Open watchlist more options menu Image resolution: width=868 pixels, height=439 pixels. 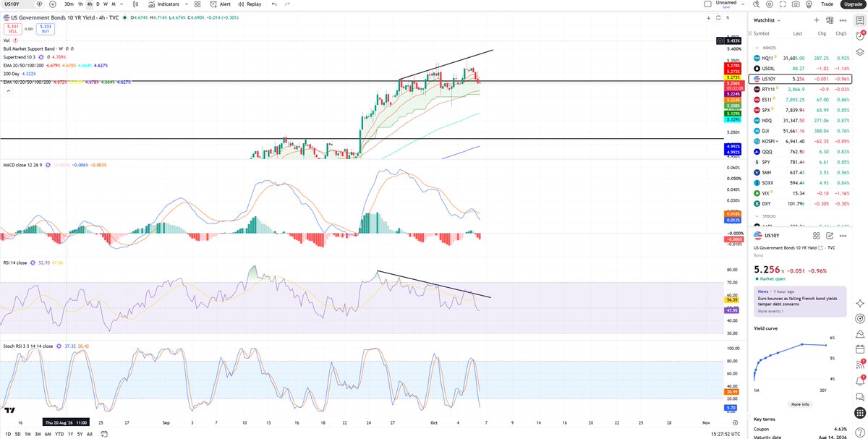[x=843, y=20]
